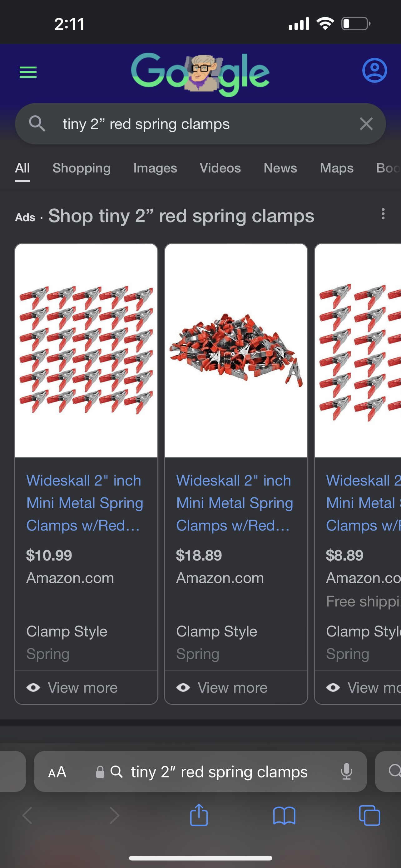Tap the microphone dictation icon
The height and width of the screenshot is (868, 401).
(x=346, y=772)
